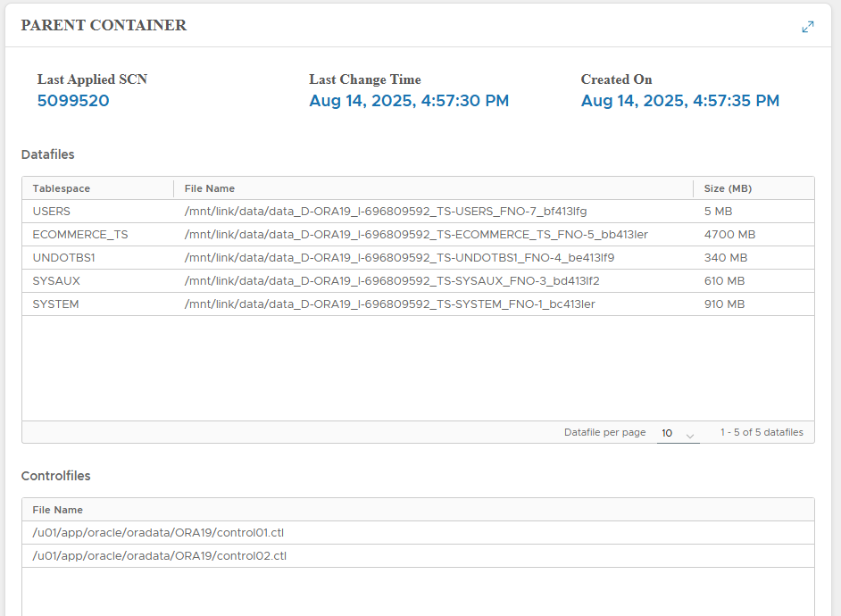Click the ECOMMERCE_TS datafile path
The image size is (841, 616).
[416, 235]
